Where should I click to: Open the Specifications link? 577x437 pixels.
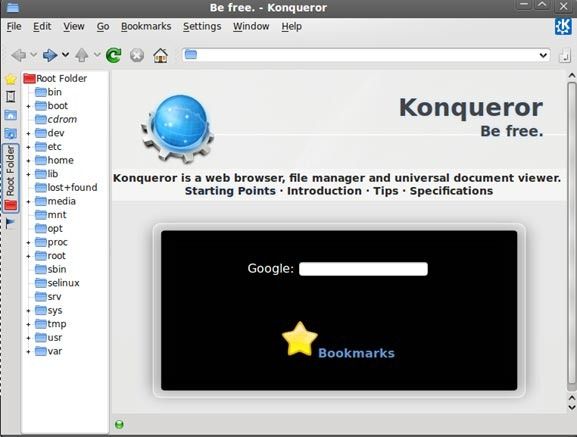[x=451, y=191]
